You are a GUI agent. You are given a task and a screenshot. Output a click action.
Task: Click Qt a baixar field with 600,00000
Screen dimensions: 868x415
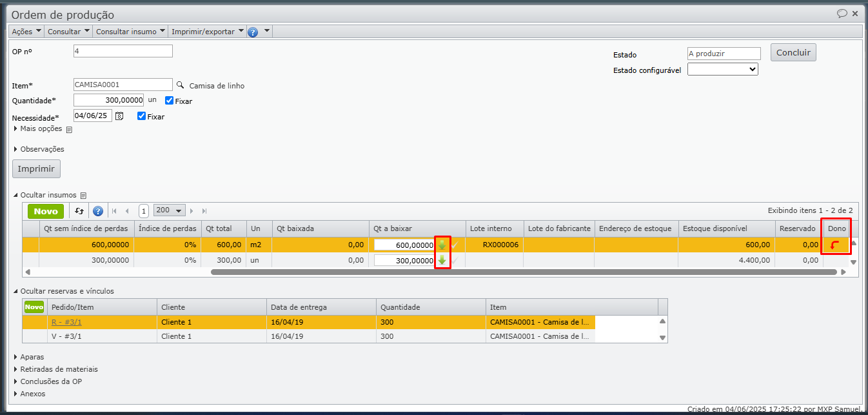tap(404, 245)
